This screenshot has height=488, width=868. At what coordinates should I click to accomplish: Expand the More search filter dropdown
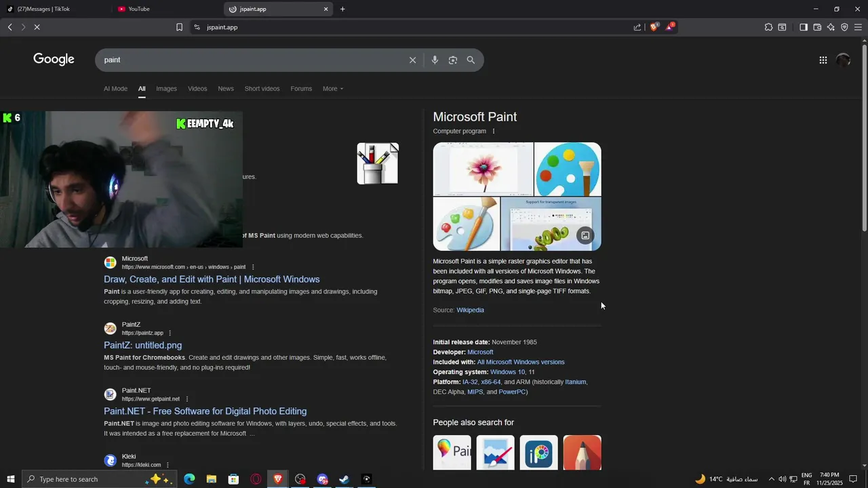pos(333,89)
